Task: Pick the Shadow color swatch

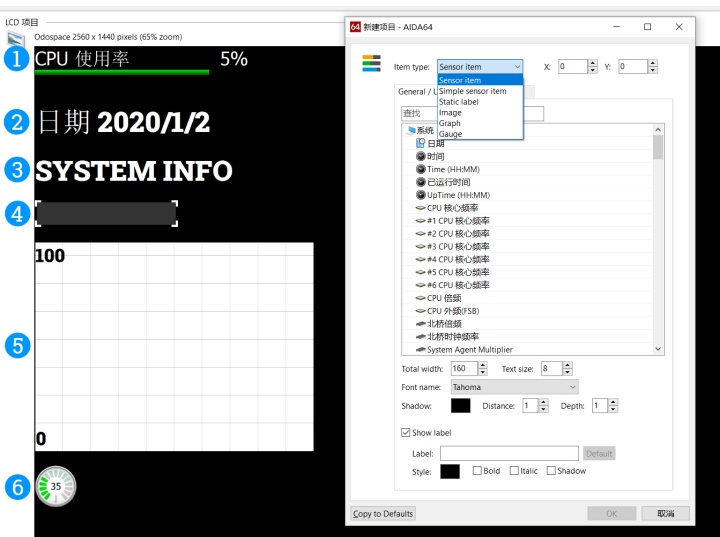Action: (x=461, y=406)
